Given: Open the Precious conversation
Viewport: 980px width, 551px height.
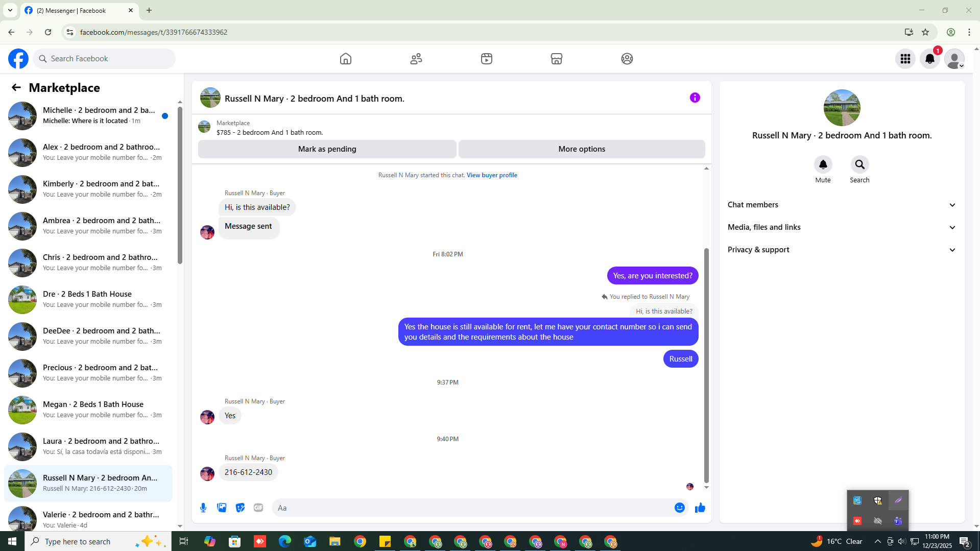Looking at the screenshot, I should pyautogui.click(x=88, y=373).
